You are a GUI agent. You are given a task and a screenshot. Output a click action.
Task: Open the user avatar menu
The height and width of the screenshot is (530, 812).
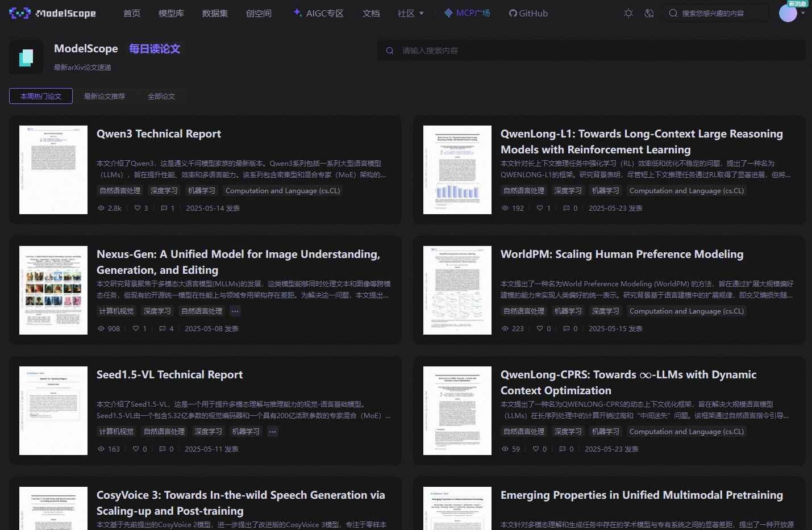788,13
